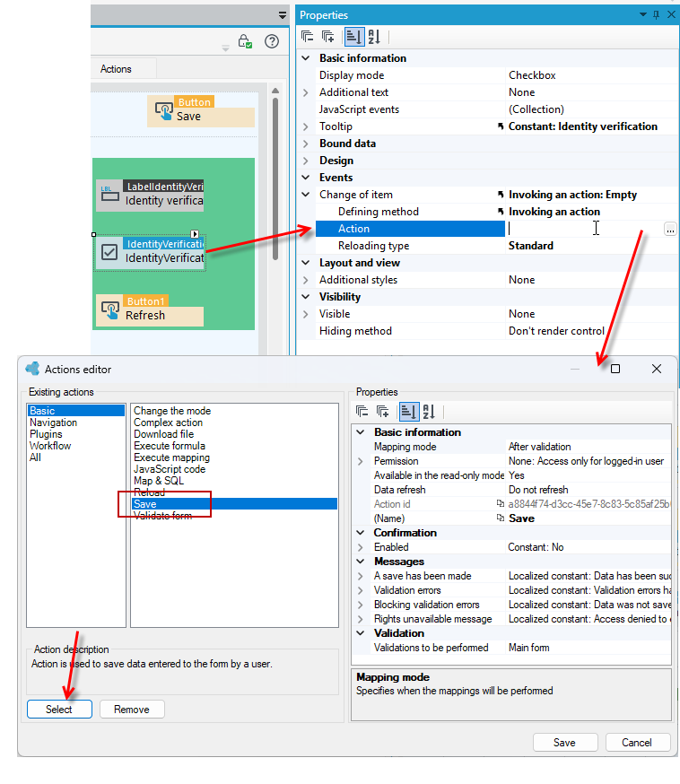Click the Action property input field
The width and height of the screenshot is (680, 784).
pos(584,229)
